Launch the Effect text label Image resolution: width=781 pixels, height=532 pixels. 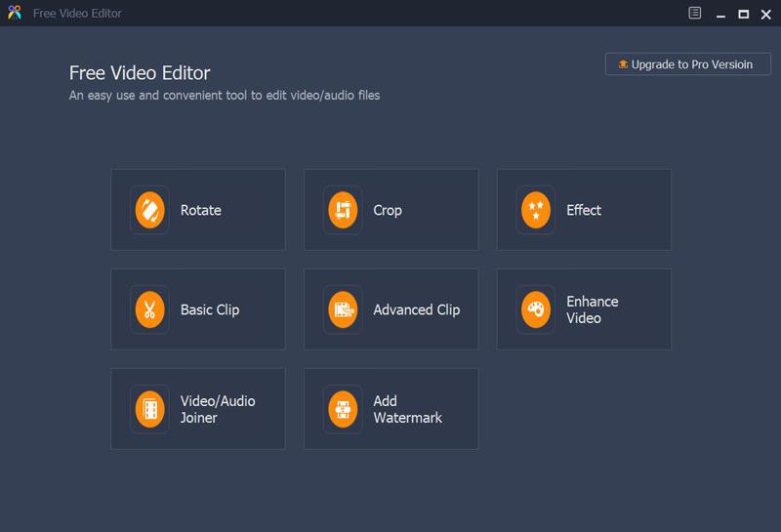click(583, 210)
